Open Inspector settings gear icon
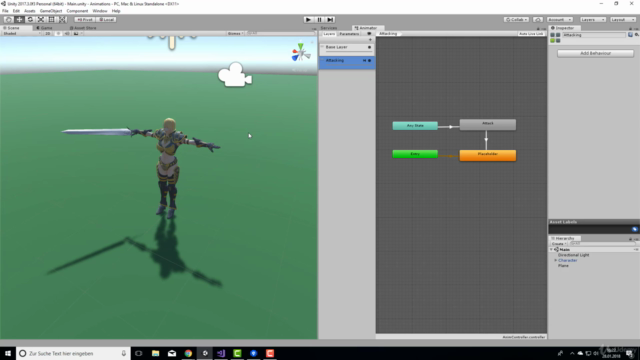The width and height of the screenshot is (640, 360). click(636, 35)
